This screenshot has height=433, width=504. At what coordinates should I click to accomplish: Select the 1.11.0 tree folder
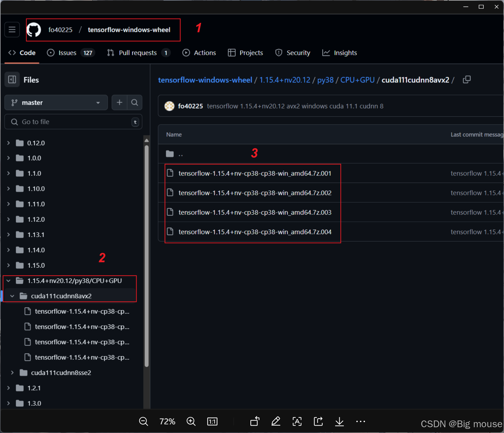pos(36,204)
